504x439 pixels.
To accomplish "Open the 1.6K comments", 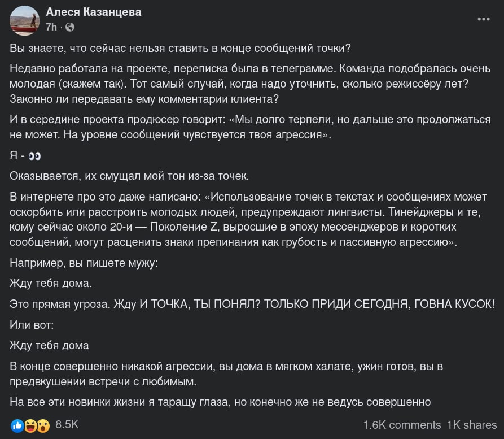I will (402, 425).
